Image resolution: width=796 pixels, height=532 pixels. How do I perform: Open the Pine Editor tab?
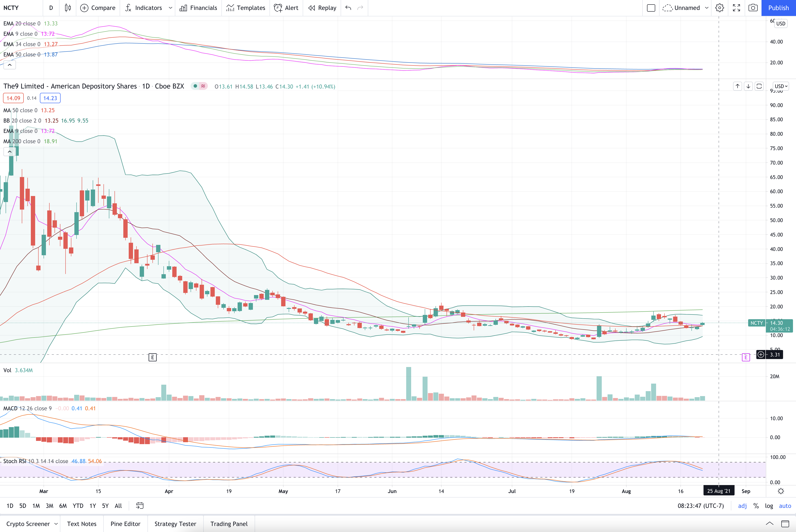click(125, 524)
